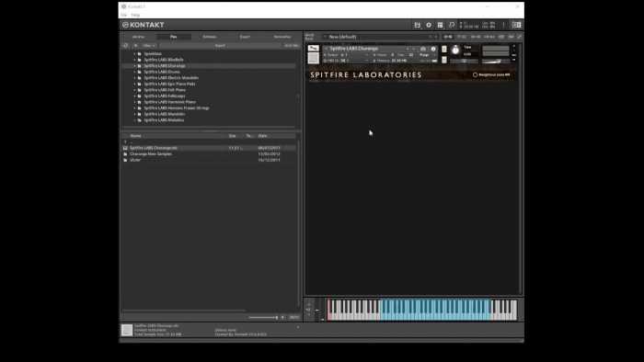The width and height of the screenshot is (644, 362).
Task: Expand the Spitfire LABS Drums folder
Action: [x=134, y=72]
